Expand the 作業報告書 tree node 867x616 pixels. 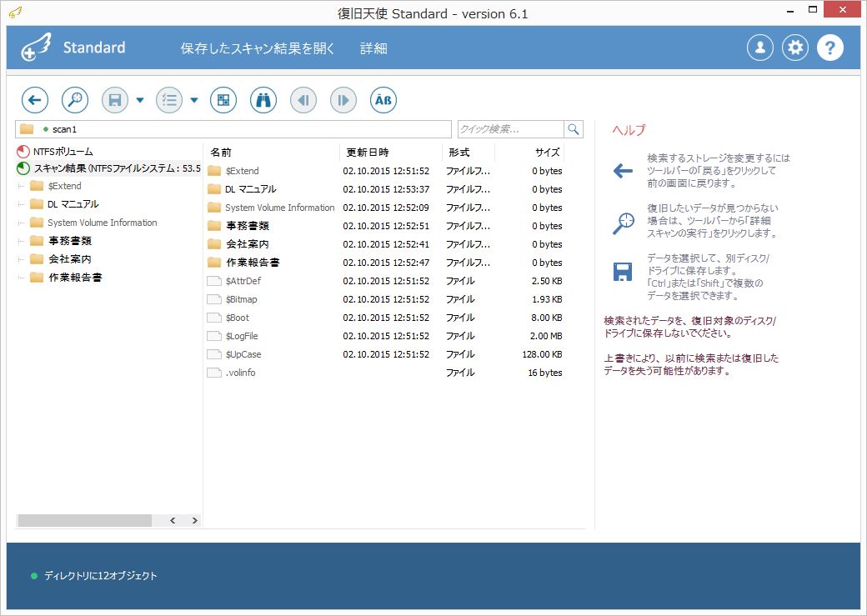[22, 278]
